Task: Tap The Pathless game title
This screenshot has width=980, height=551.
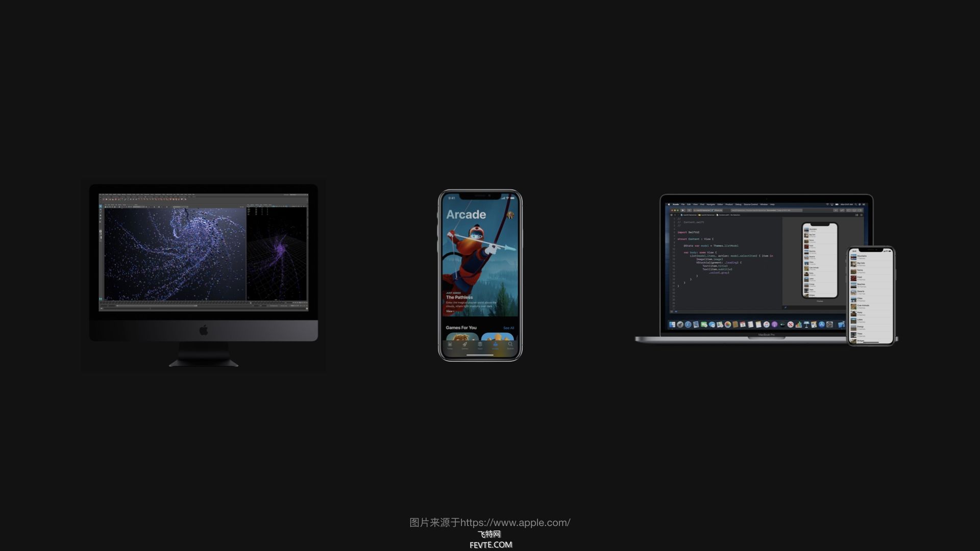Action: (x=459, y=297)
